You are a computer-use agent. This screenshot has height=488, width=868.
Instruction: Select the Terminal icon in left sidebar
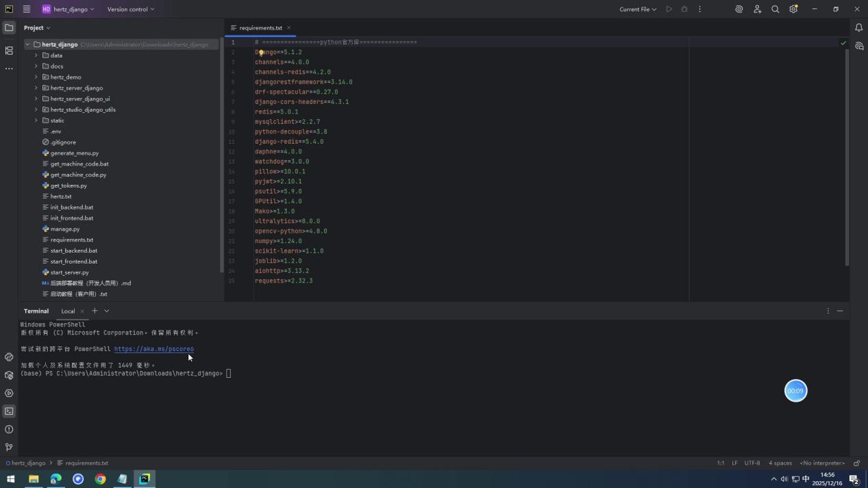tap(9, 411)
